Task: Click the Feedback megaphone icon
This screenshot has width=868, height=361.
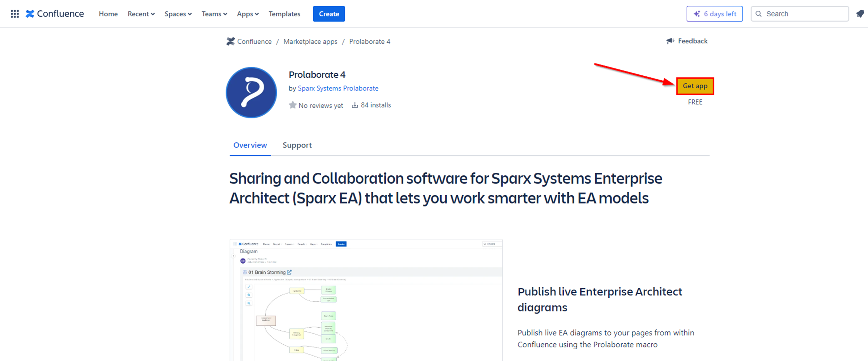Action: coord(670,41)
